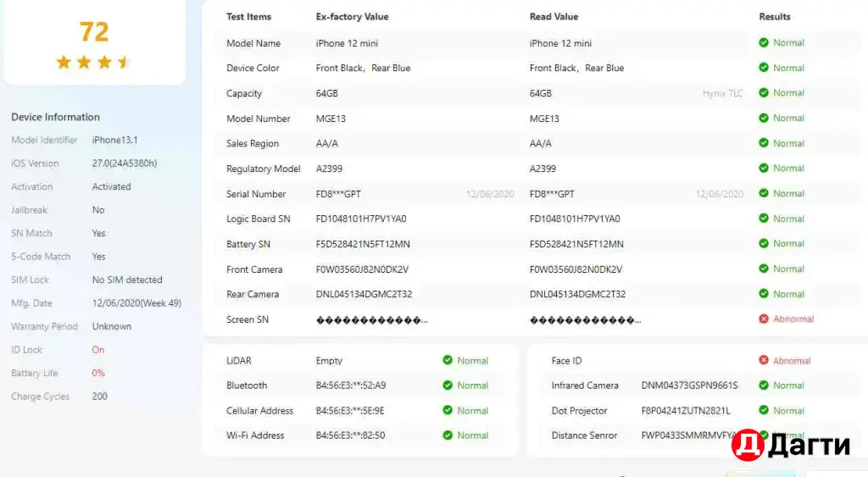868x477 pixels.
Task: Click the ex-factory Front Camera F0W03560J82N0DK2V
Action: 362,269
